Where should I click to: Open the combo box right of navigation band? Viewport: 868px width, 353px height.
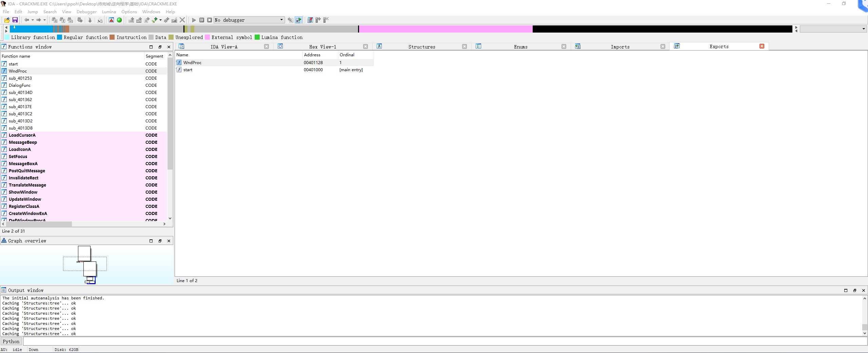[833, 29]
